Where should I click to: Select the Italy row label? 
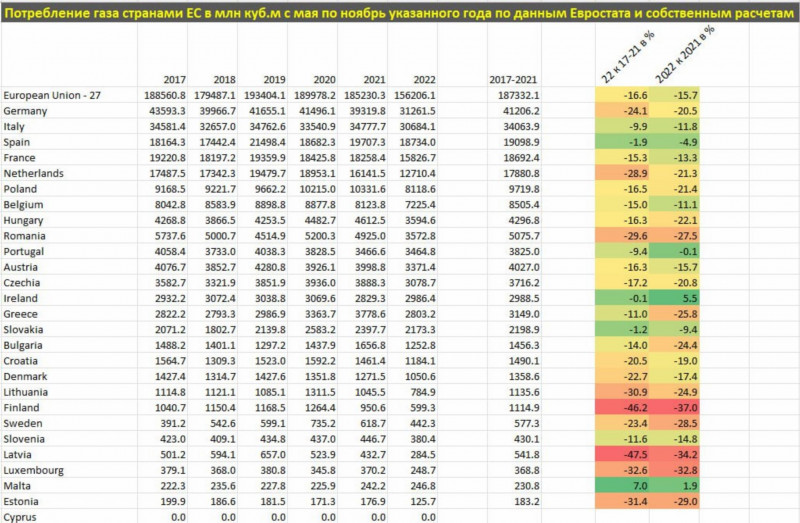coord(14,127)
